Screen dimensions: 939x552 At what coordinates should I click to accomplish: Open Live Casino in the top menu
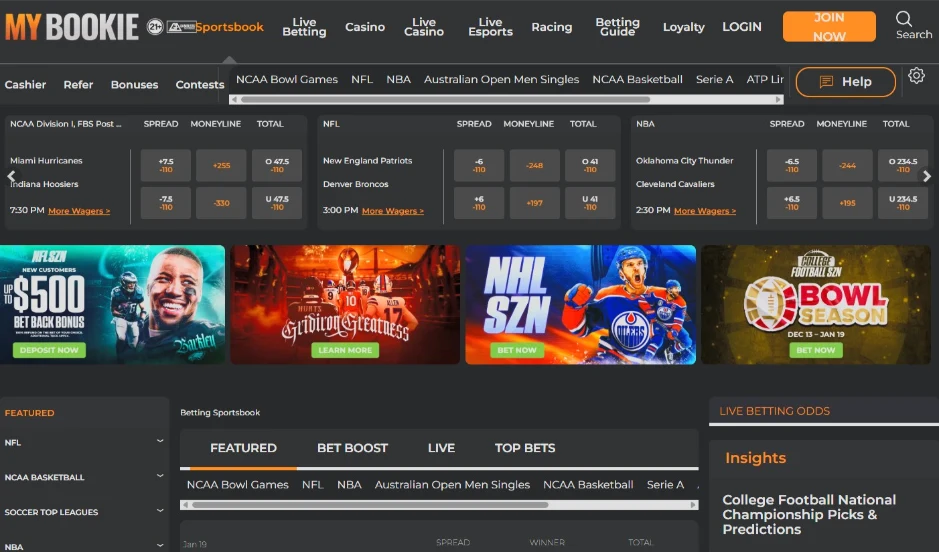pos(424,27)
